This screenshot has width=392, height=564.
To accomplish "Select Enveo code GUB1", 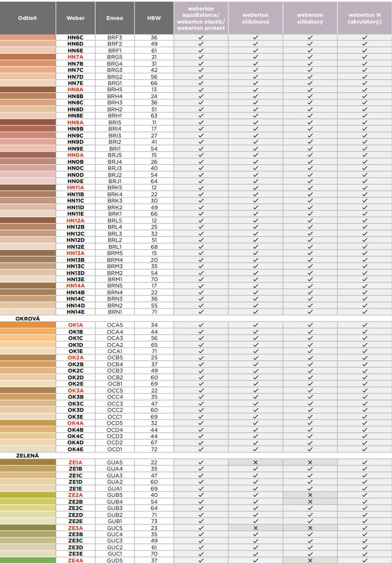I will click(x=115, y=521).
